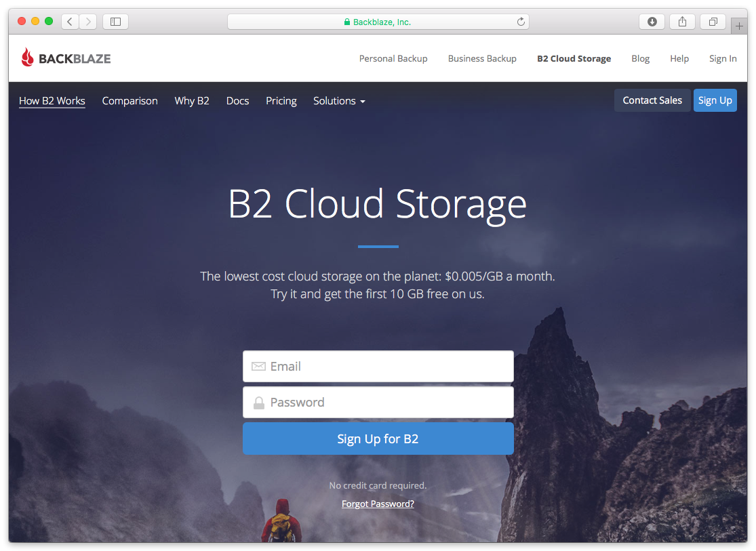Screen dimensions: 756x551
Task: Open Business Backup in top navigation
Action: [481, 58]
